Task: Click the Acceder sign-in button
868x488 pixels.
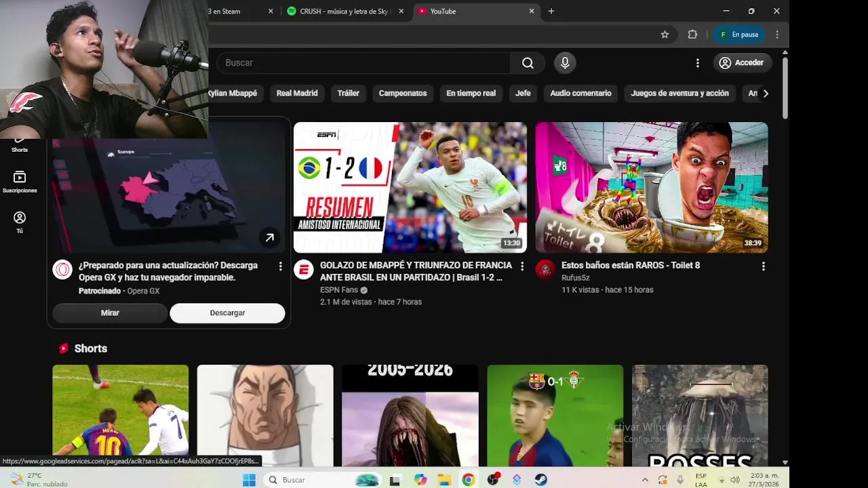Action: 742,63
